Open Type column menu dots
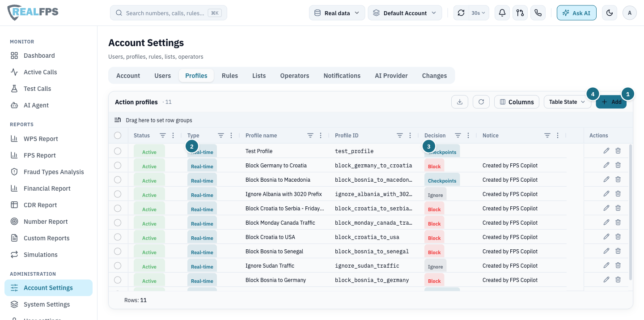 (x=231, y=136)
